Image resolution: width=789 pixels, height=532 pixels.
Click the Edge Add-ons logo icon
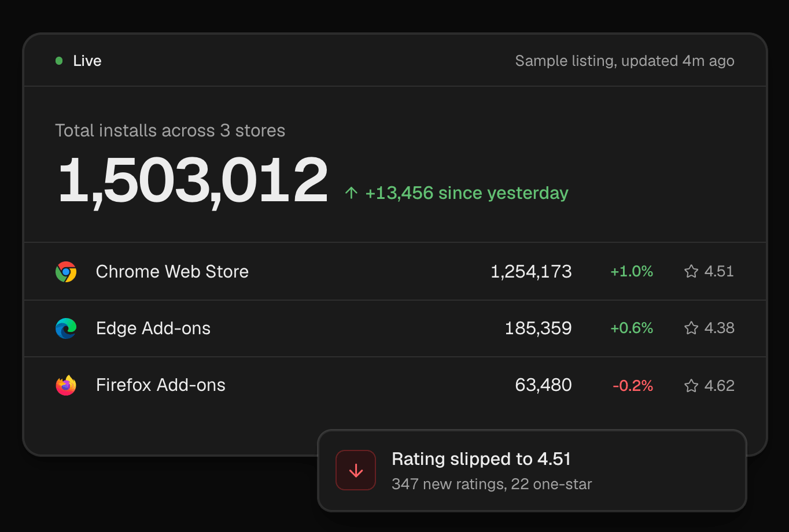pos(66,328)
